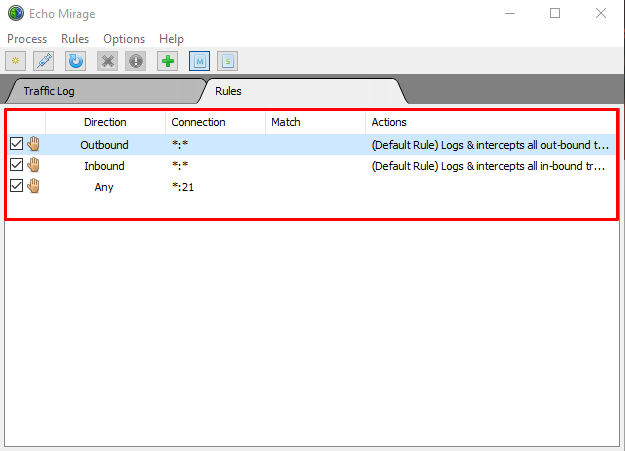Click the *:* connection in Outbound row
This screenshot has height=451, width=625.
180,144
